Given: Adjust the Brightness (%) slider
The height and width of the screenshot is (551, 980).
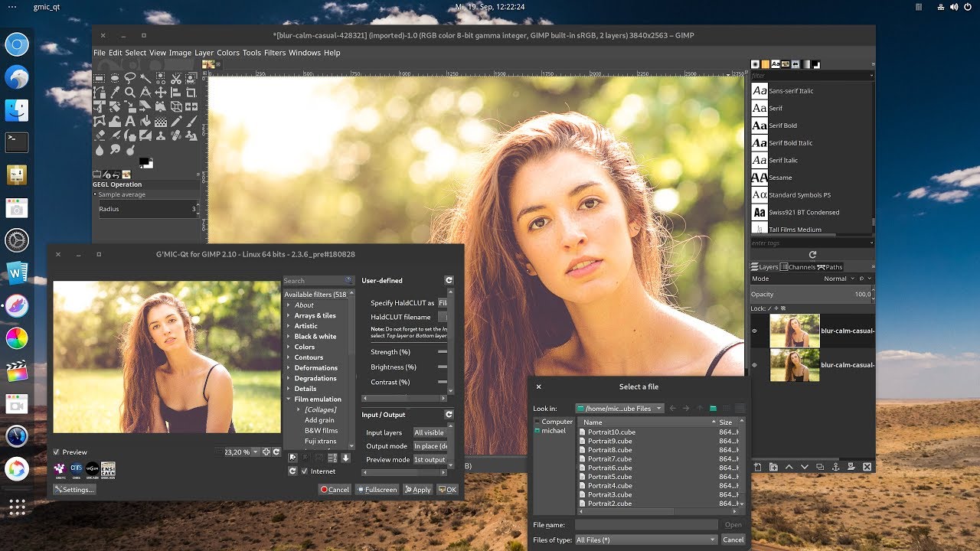Looking at the screenshot, I should 443,367.
